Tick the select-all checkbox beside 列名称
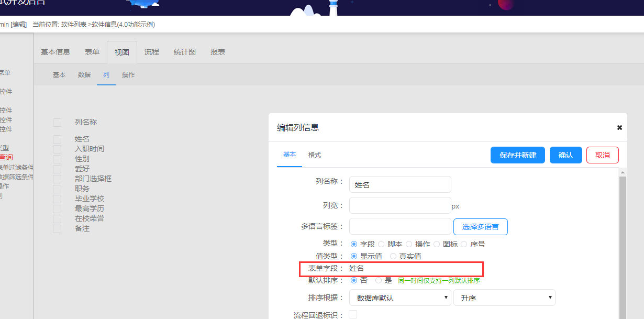This screenshot has height=319, width=644. tap(57, 122)
